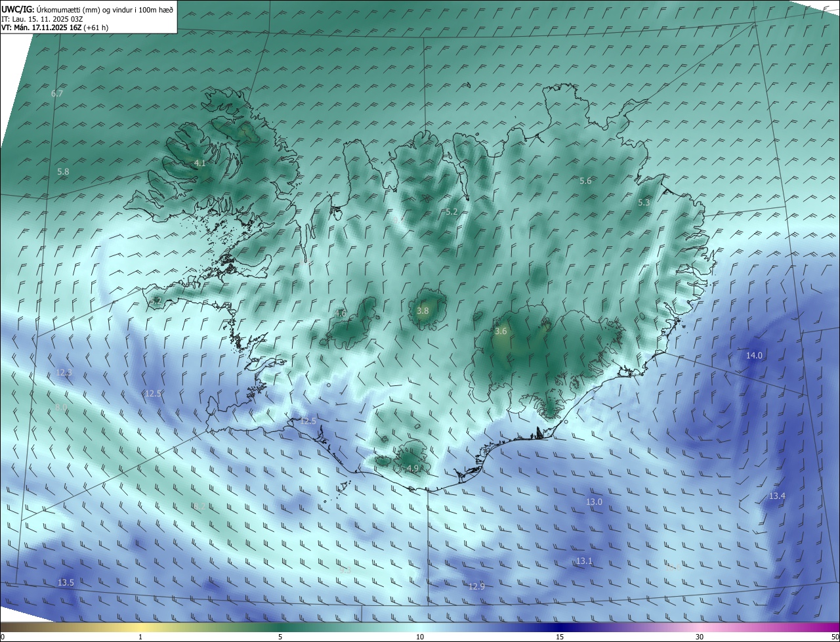Click the 10 tick on the color legend
The image size is (840, 642).
[420, 637]
